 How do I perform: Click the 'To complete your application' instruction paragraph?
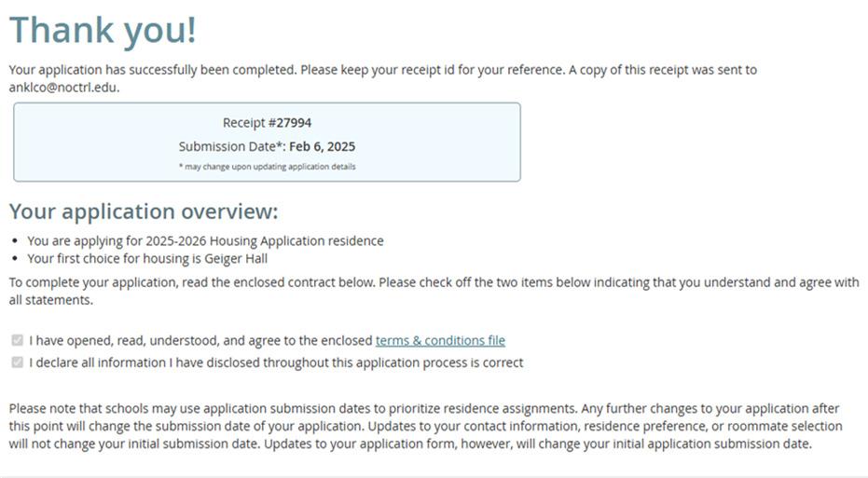[x=373, y=281]
